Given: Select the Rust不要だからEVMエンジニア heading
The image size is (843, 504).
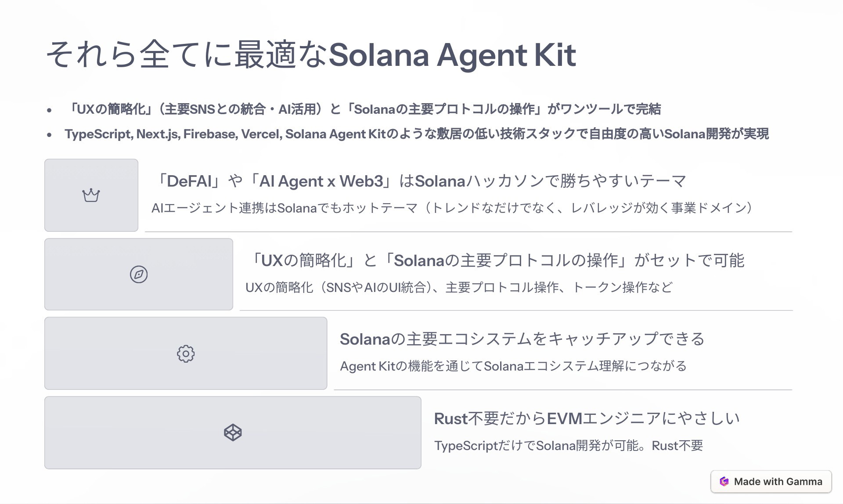Looking at the screenshot, I should [587, 418].
